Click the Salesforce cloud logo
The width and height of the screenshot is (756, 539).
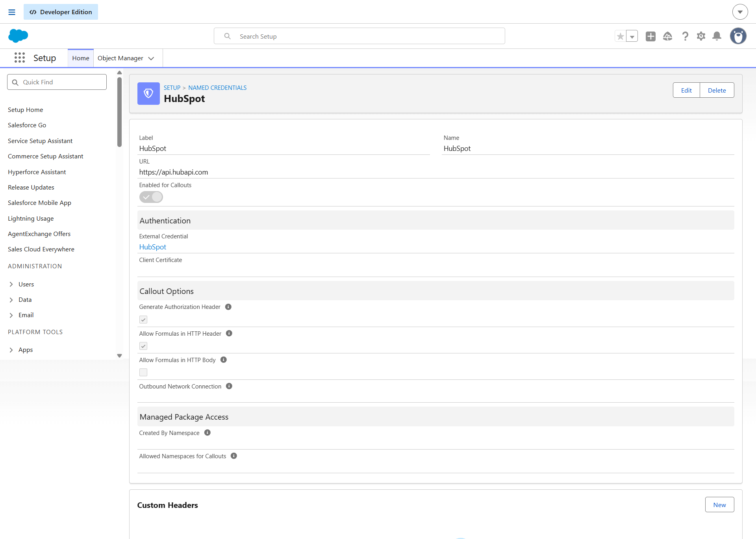coord(18,36)
